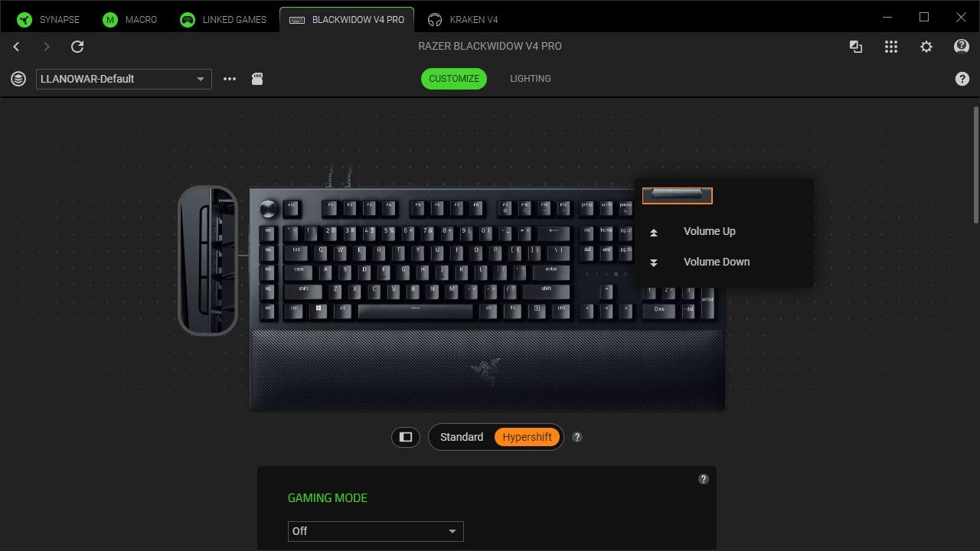Select the Hypershift mode toggle

527,437
